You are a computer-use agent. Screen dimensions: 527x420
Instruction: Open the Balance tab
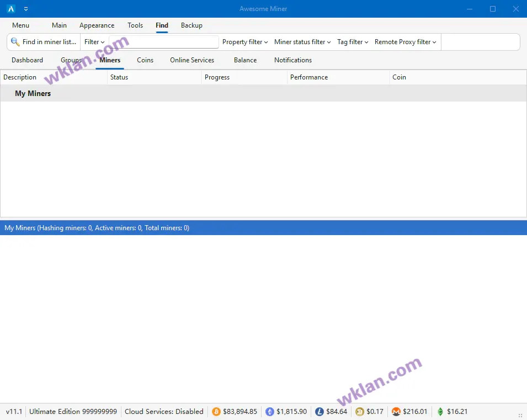[246, 60]
